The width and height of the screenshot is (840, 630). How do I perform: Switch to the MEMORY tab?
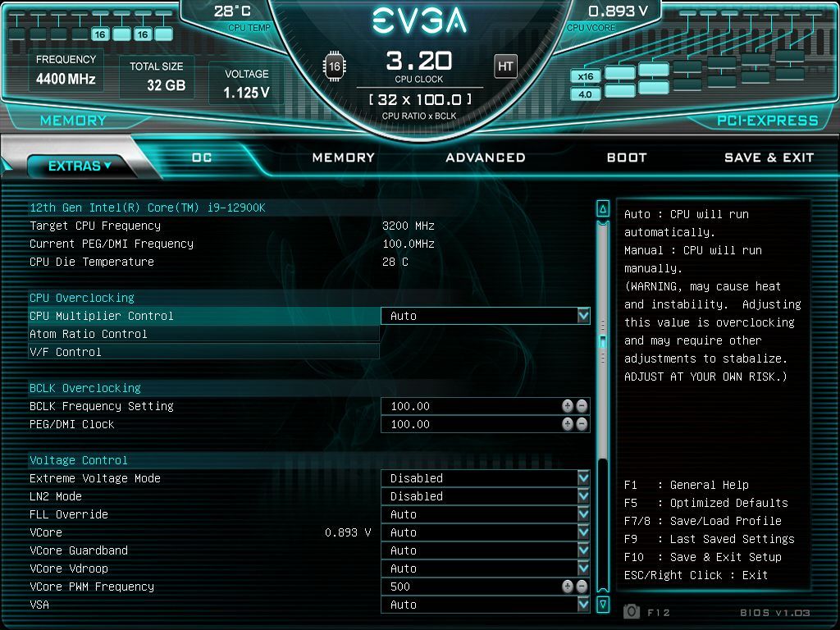344,157
